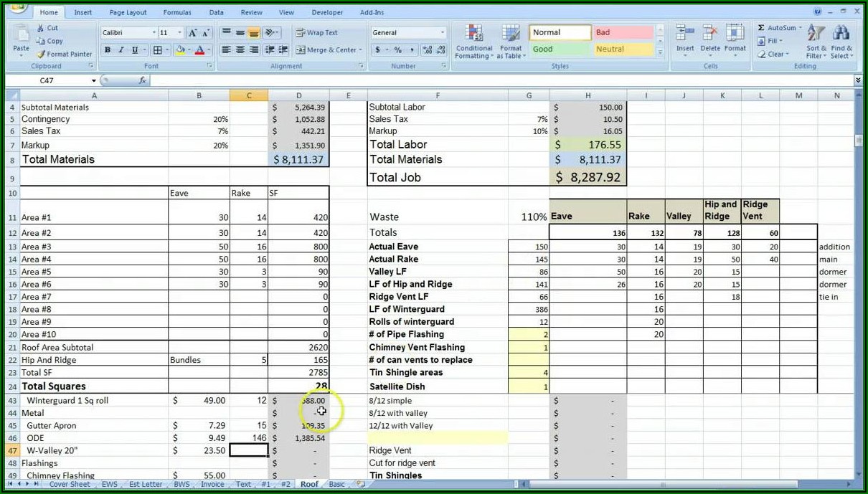Image resolution: width=868 pixels, height=494 pixels.
Task: Click the Find & Select binoculars
Action: click(x=841, y=42)
